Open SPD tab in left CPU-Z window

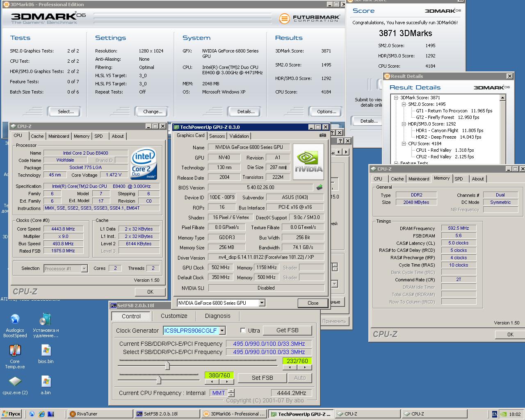pyautogui.click(x=98, y=136)
